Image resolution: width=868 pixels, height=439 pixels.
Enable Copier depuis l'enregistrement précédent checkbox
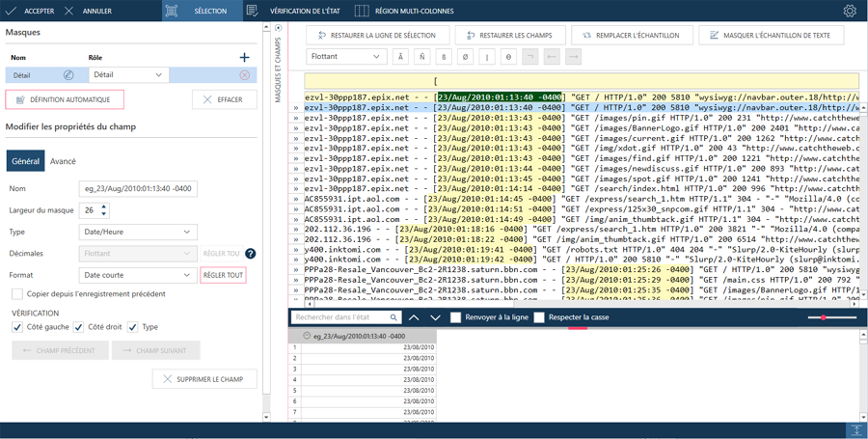point(17,294)
